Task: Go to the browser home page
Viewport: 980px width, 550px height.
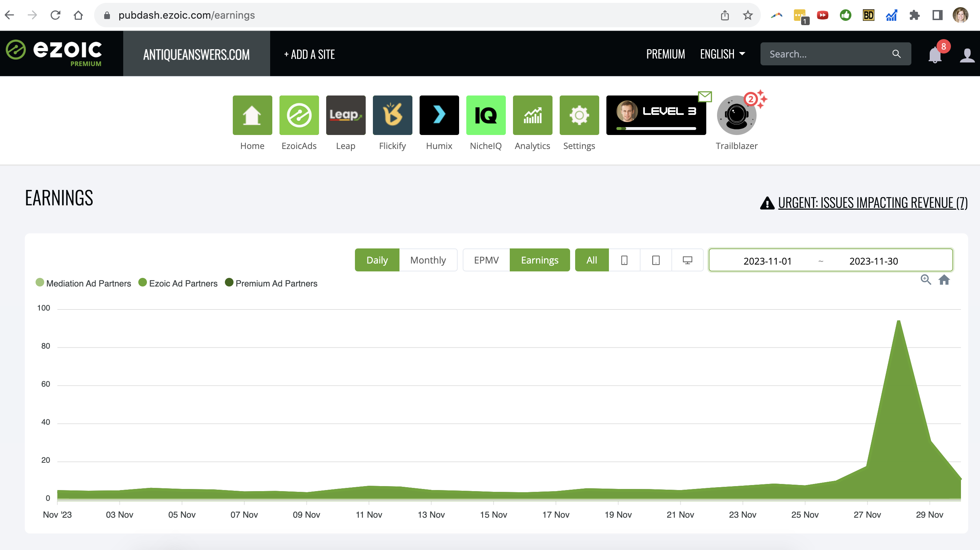Action: [x=78, y=15]
